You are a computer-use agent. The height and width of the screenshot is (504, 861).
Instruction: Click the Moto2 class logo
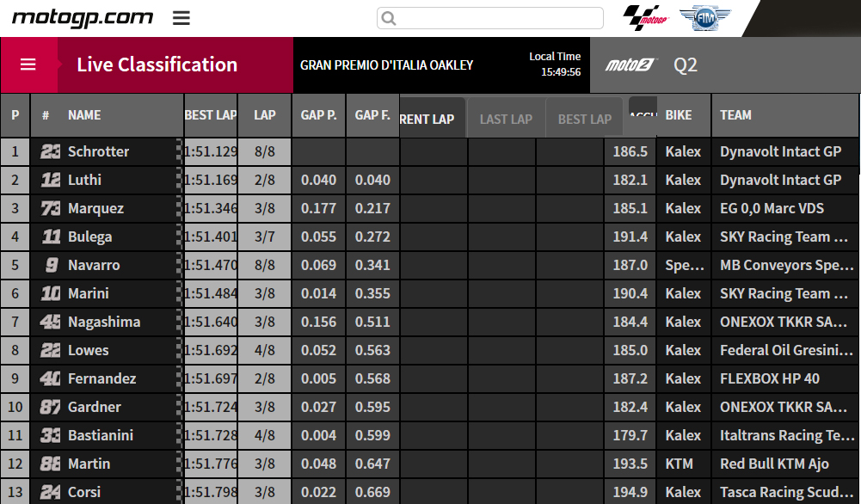coord(630,65)
